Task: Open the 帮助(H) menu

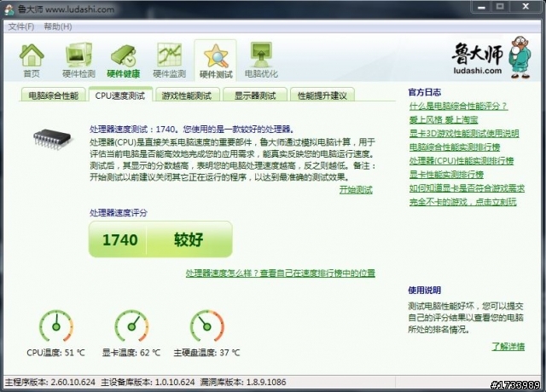Action: [58, 26]
